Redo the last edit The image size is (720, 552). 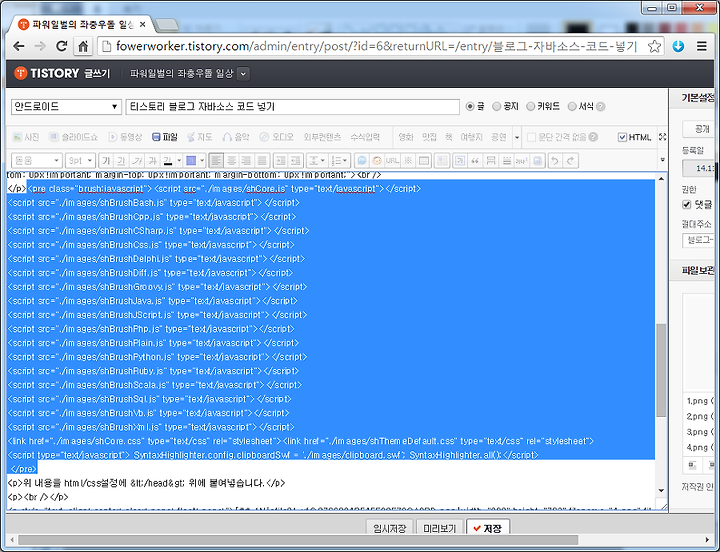point(571,161)
